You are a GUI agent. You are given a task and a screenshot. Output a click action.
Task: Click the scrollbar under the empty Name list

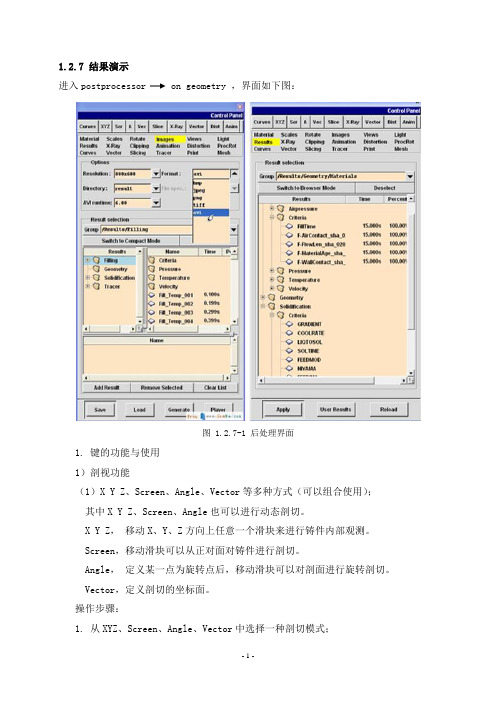click(157, 378)
